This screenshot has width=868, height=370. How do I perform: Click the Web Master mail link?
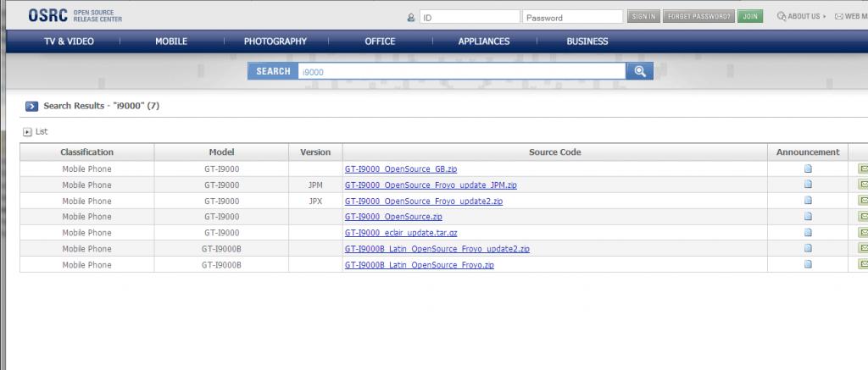(851, 17)
